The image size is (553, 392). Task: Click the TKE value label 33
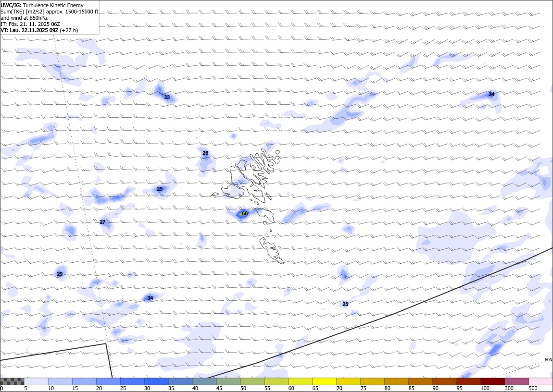tap(167, 97)
